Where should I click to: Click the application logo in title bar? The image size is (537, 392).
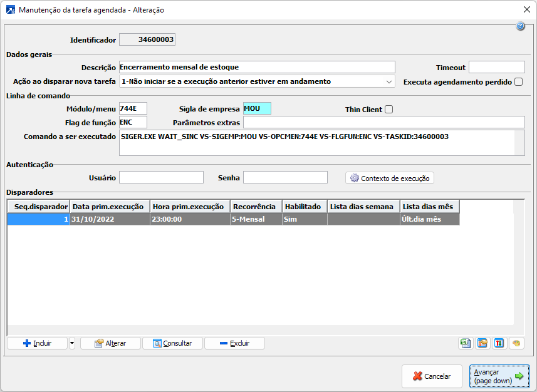(10, 9)
